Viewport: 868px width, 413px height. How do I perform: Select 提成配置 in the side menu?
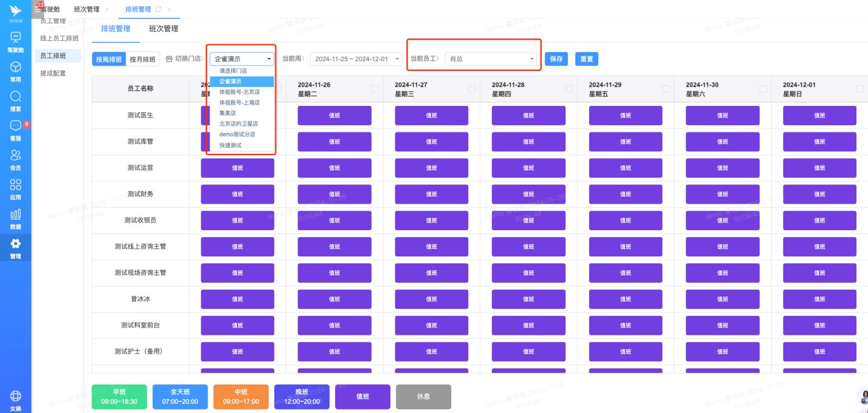pos(53,73)
